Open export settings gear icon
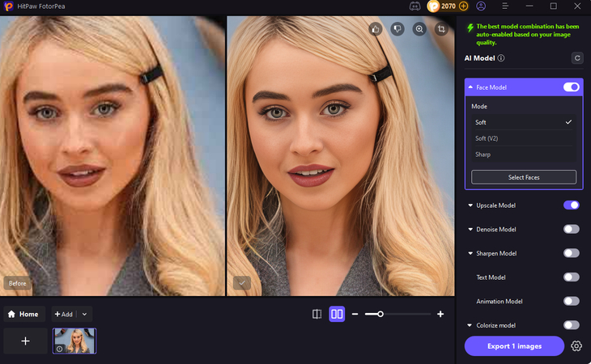Image resolution: width=591 pixels, height=364 pixels. 576,346
